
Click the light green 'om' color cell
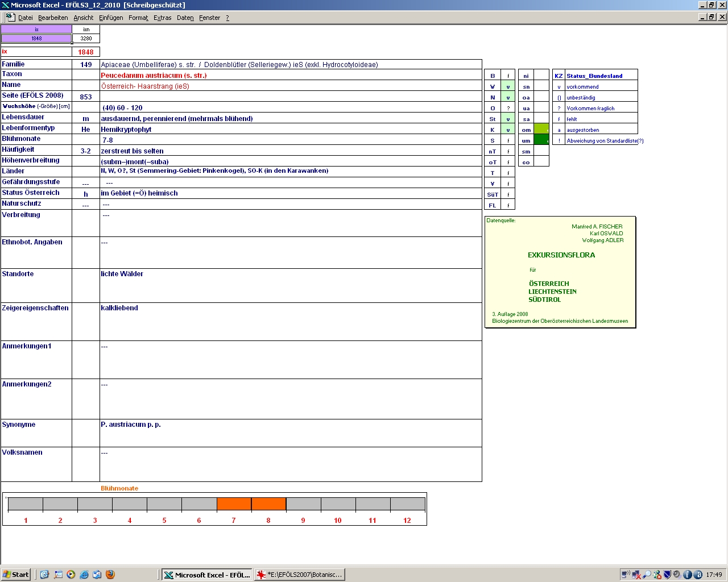click(541, 129)
